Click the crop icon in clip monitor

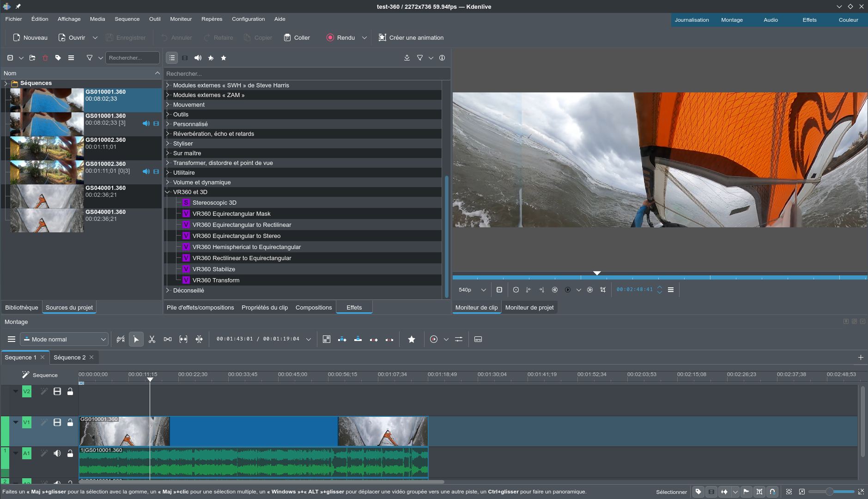click(603, 290)
